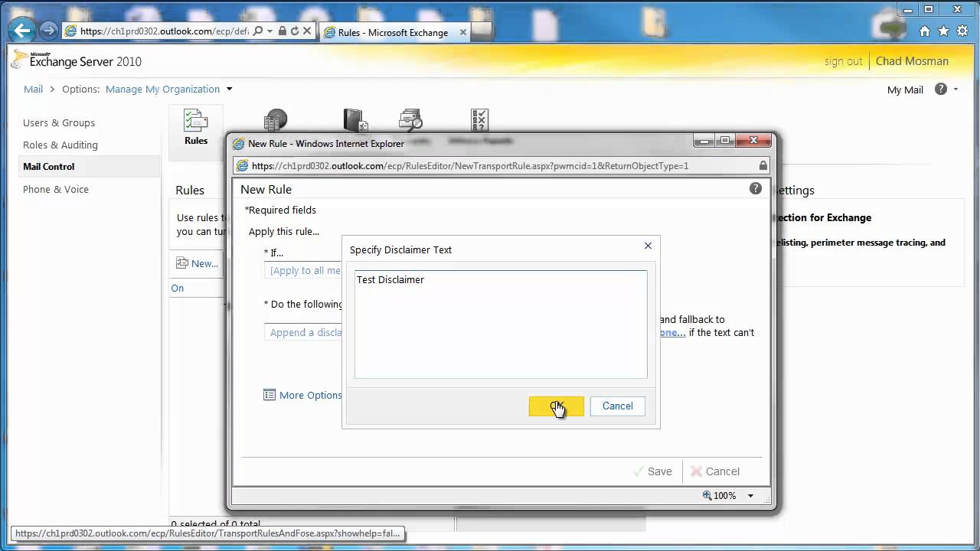980x551 pixels.
Task: Click the browser Home icon
Action: coord(924,31)
